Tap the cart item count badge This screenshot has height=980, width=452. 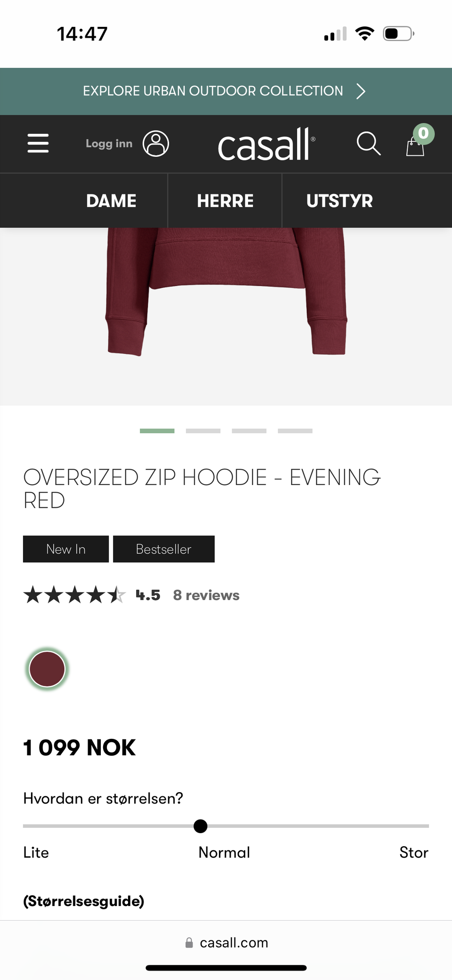click(424, 133)
